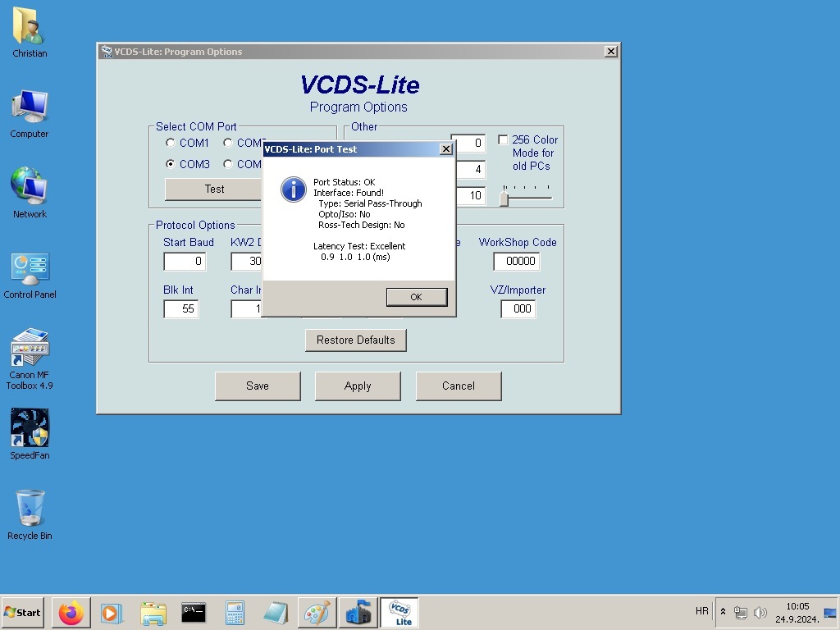Launch Canon MF Toolbox 4.9 shortcut
The height and width of the screenshot is (630, 840).
click(x=30, y=358)
